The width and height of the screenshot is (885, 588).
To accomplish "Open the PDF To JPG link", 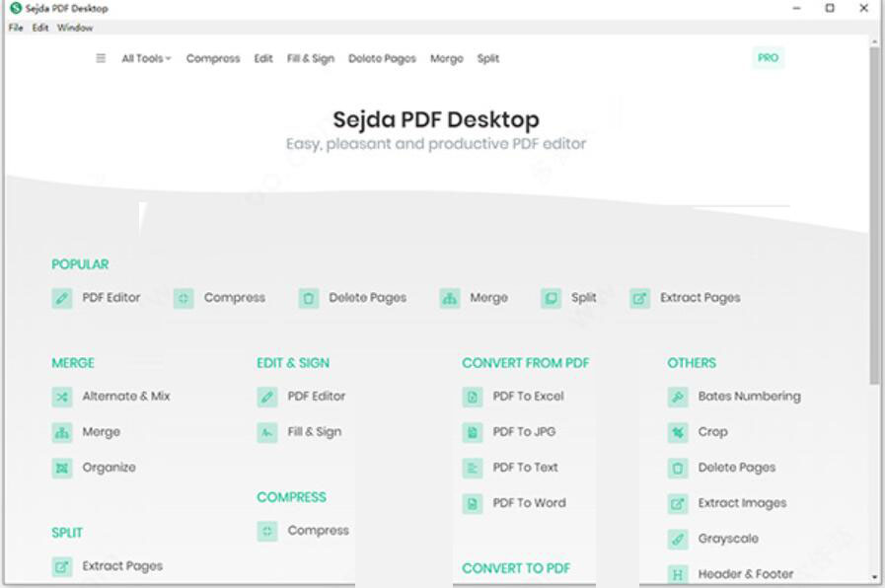I will (524, 432).
